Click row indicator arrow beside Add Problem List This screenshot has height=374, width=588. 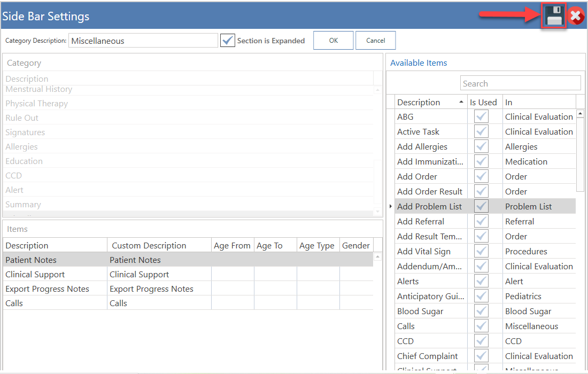click(x=390, y=206)
